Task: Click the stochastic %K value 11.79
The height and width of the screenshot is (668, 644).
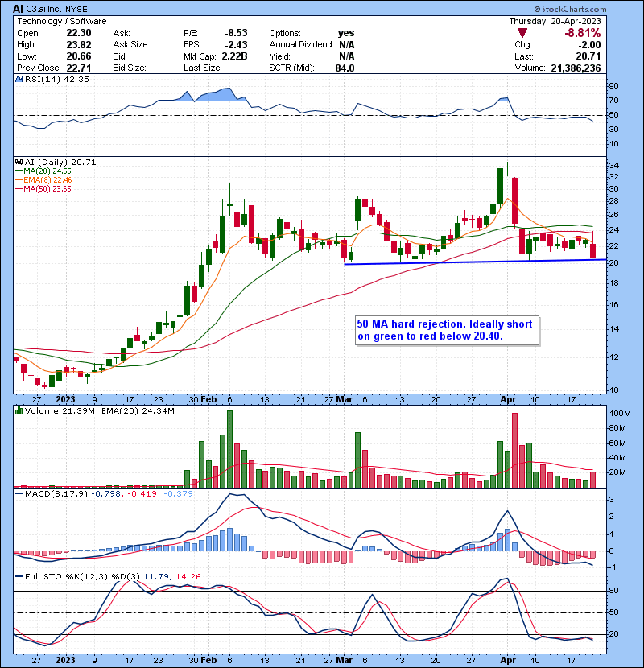Action: (156, 577)
